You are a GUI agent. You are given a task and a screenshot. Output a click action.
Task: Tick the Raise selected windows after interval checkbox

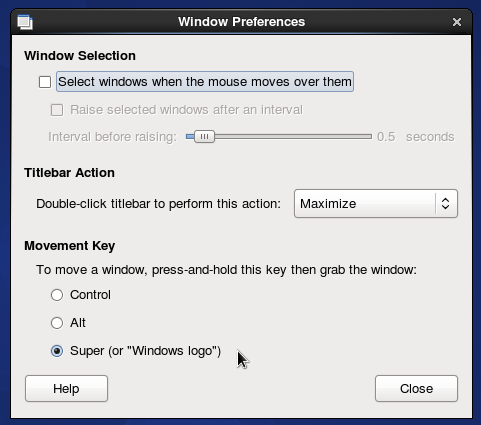point(57,110)
